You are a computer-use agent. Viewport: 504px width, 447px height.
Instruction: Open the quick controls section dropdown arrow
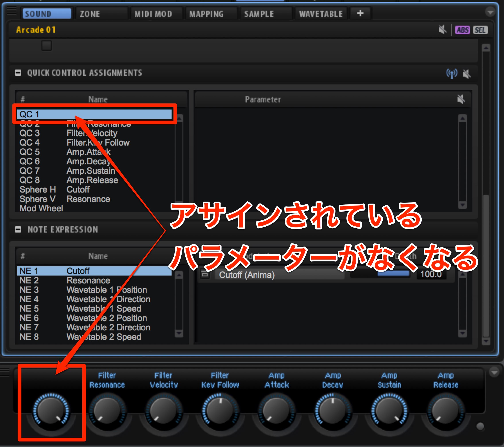[x=494, y=372]
